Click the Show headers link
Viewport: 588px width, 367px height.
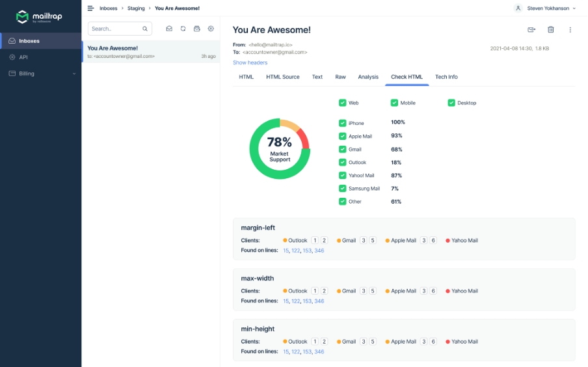pos(250,62)
